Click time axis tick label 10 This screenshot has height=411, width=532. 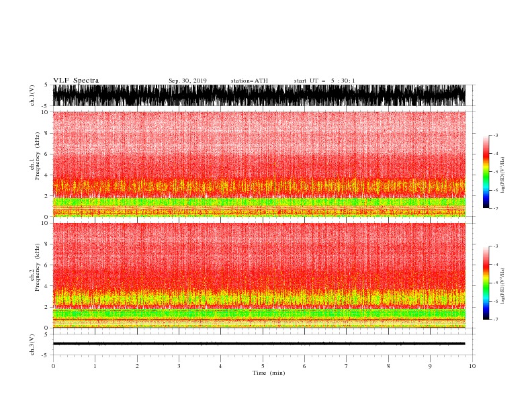tap(472, 366)
